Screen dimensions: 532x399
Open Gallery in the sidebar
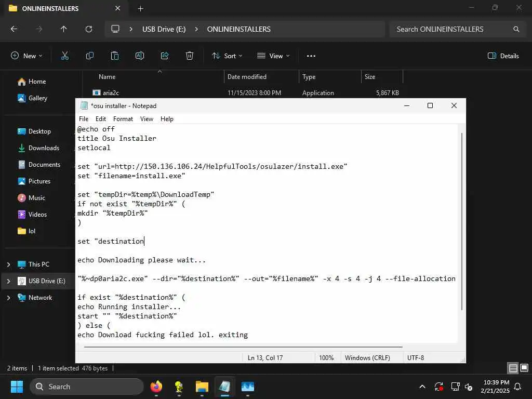pos(38,98)
